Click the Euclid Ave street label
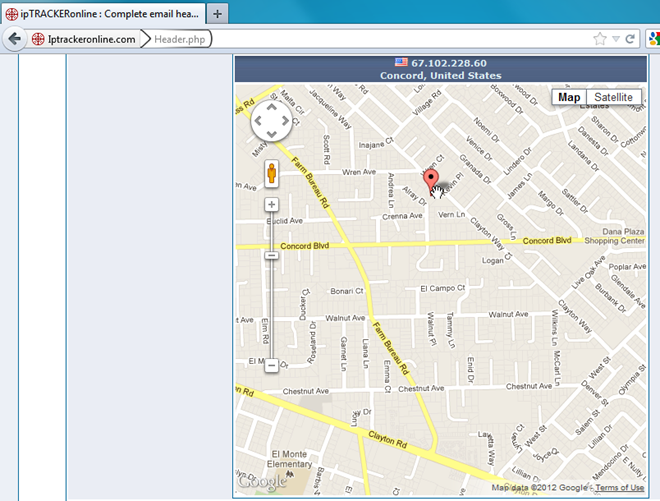660x501 pixels. (x=285, y=221)
